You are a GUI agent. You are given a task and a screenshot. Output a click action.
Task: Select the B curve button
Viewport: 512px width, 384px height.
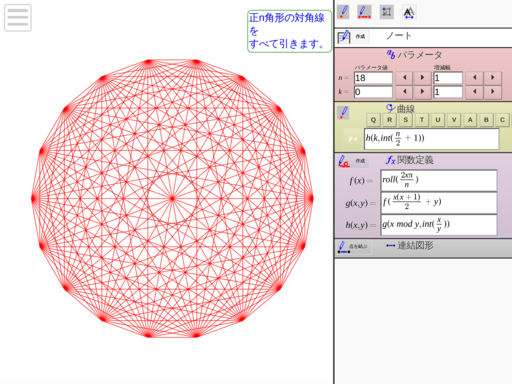tap(486, 120)
